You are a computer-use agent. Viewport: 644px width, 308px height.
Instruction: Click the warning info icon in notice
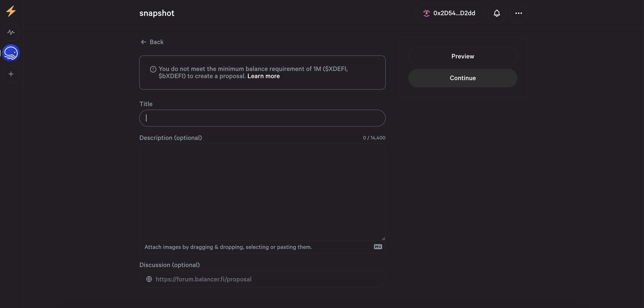(153, 69)
